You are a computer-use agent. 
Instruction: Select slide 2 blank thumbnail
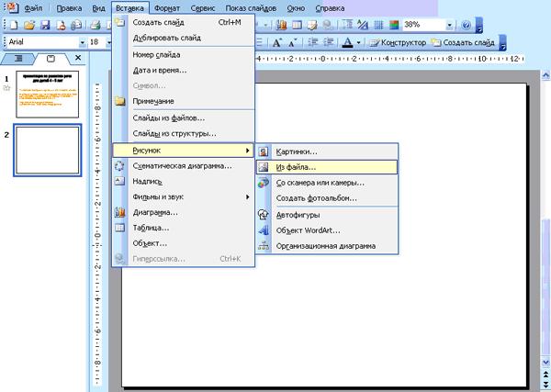48,150
